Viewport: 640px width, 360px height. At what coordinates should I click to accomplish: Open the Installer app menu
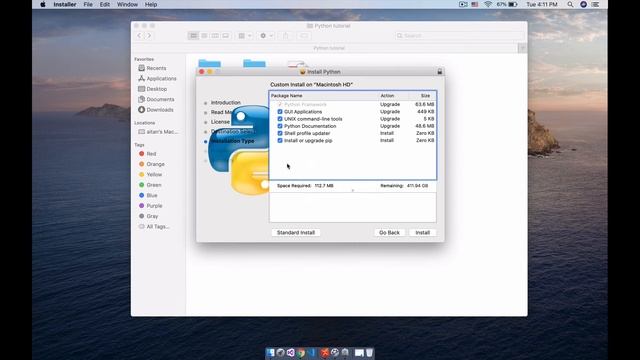coord(65,4)
